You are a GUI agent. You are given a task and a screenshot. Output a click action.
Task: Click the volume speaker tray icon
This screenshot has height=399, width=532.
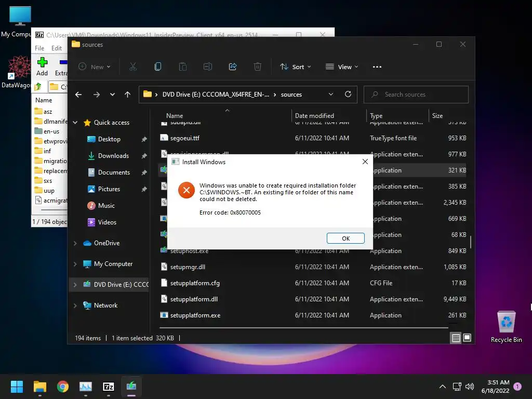click(x=470, y=387)
